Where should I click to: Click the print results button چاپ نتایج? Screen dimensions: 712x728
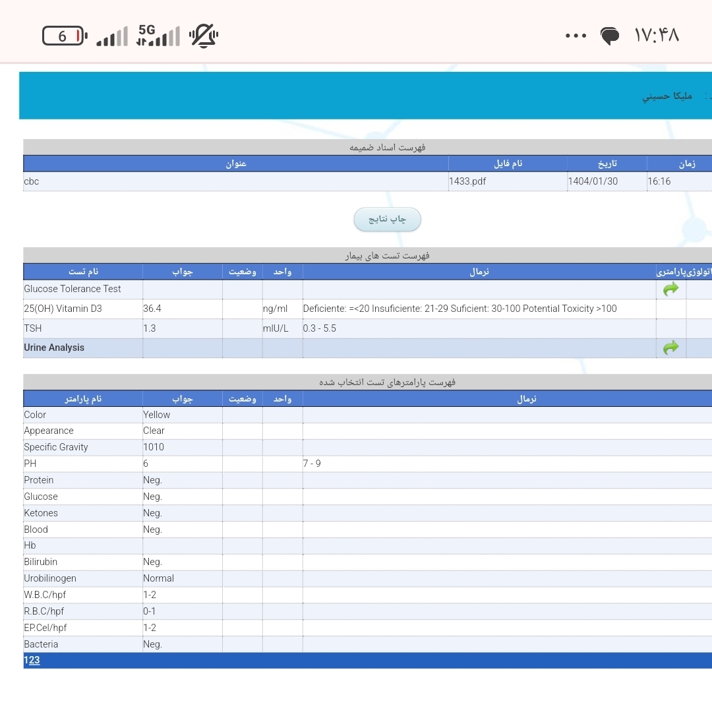pos(387,219)
